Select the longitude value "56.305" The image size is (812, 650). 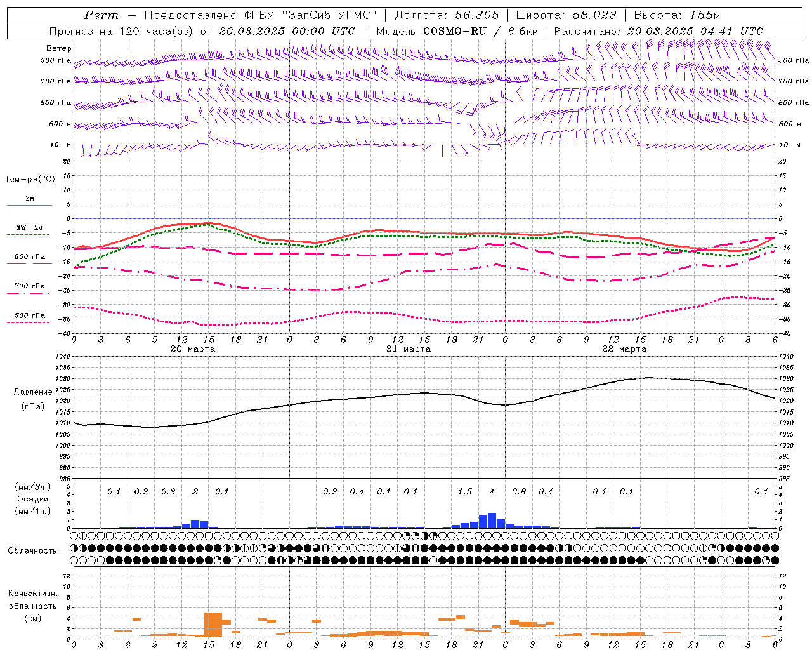pos(477,15)
